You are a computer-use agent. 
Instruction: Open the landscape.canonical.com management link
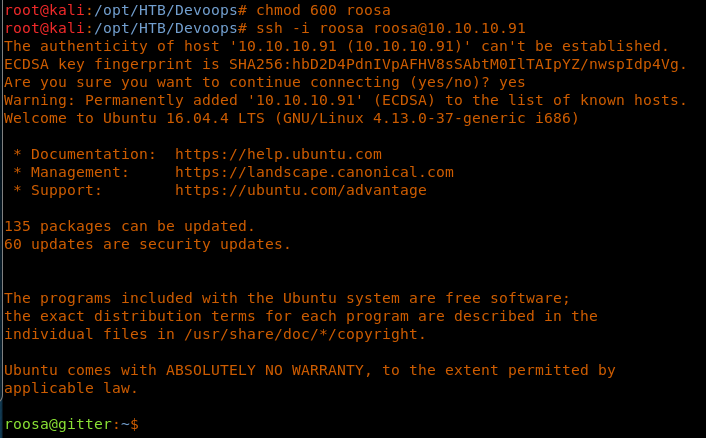[x=314, y=172]
